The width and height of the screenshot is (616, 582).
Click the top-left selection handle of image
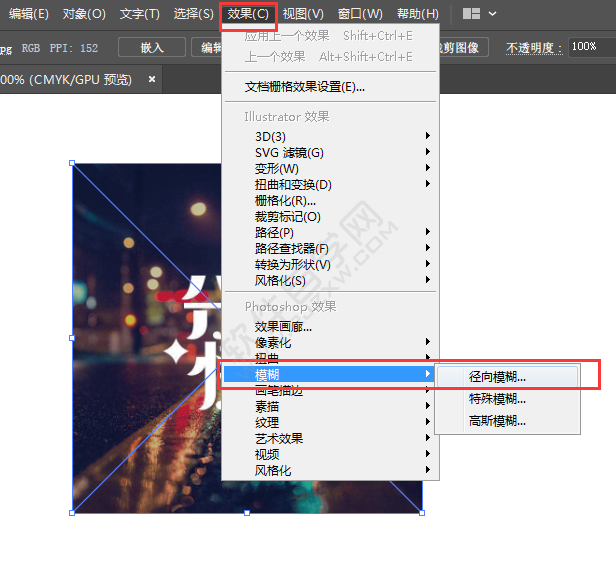point(72,163)
